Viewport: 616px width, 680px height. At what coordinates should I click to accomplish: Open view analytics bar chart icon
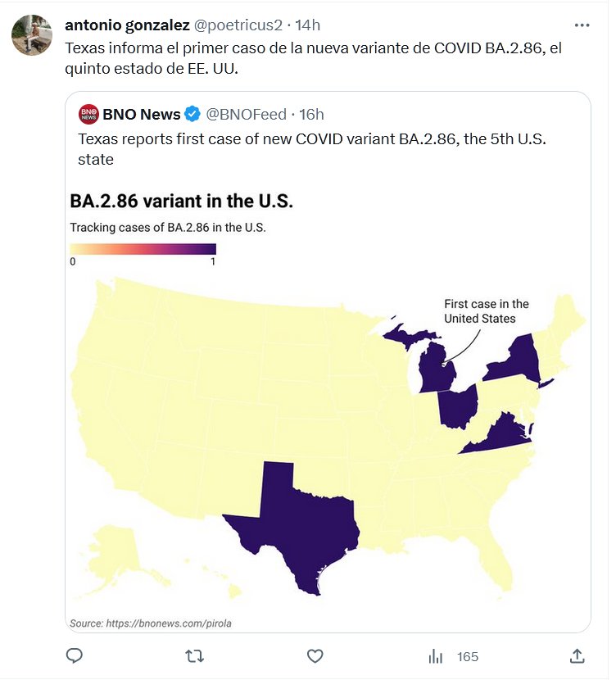(435, 656)
